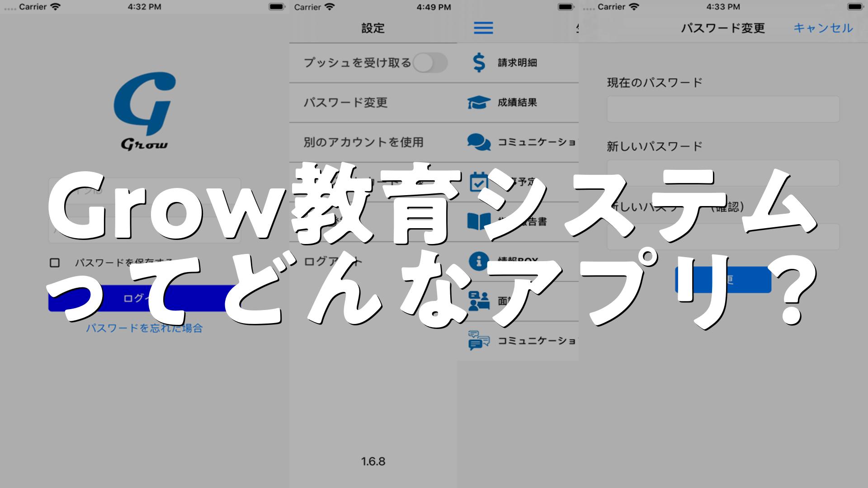
Task: Click パスワードを忘れた場合 link
Action: pos(144,328)
